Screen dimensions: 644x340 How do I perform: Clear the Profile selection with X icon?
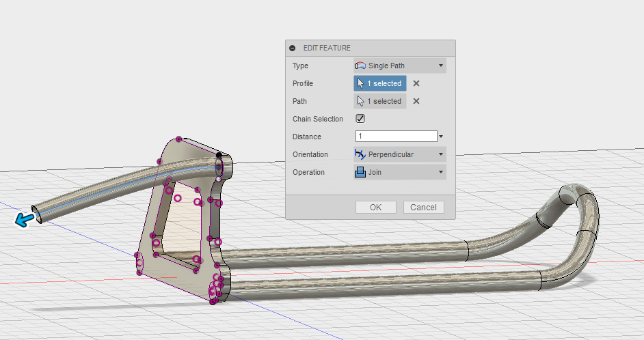pos(416,83)
